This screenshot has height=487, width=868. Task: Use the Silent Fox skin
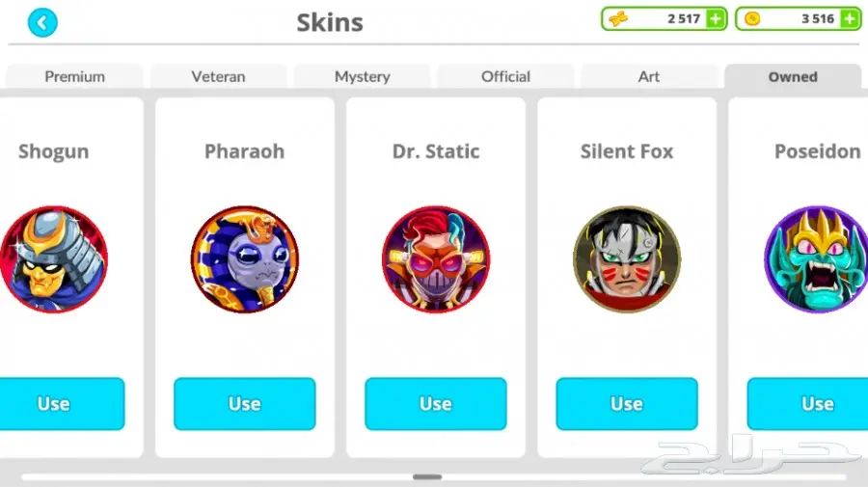627,403
